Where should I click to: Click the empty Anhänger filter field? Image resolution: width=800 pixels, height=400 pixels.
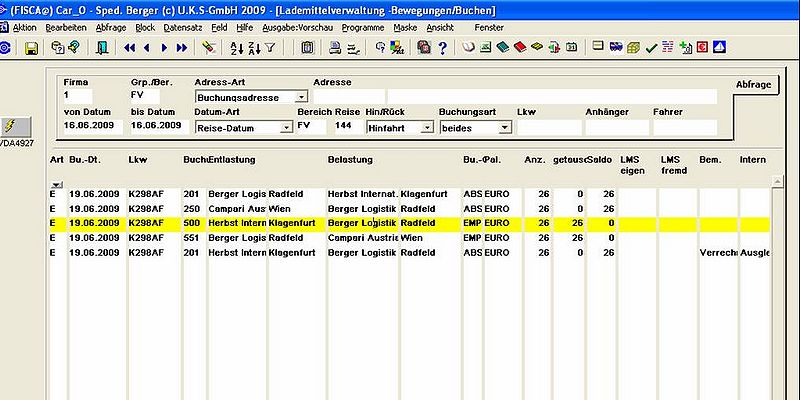617,127
